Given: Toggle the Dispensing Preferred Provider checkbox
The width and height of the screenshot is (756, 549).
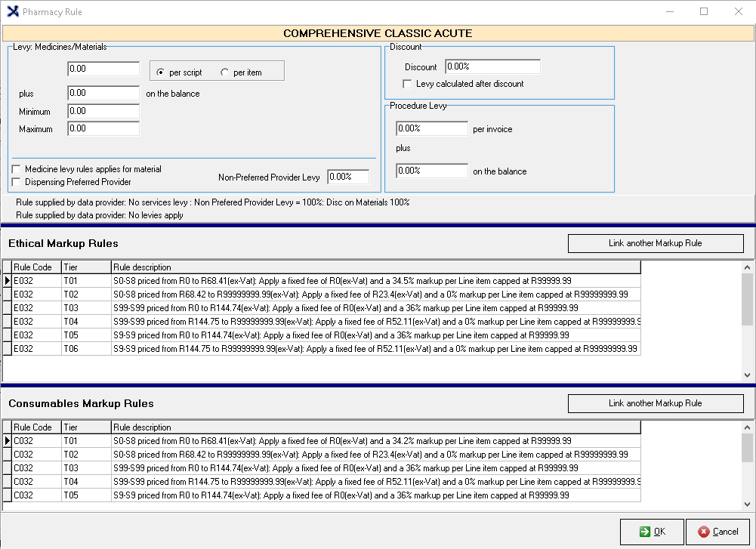Looking at the screenshot, I should pyautogui.click(x=17, y=182).
